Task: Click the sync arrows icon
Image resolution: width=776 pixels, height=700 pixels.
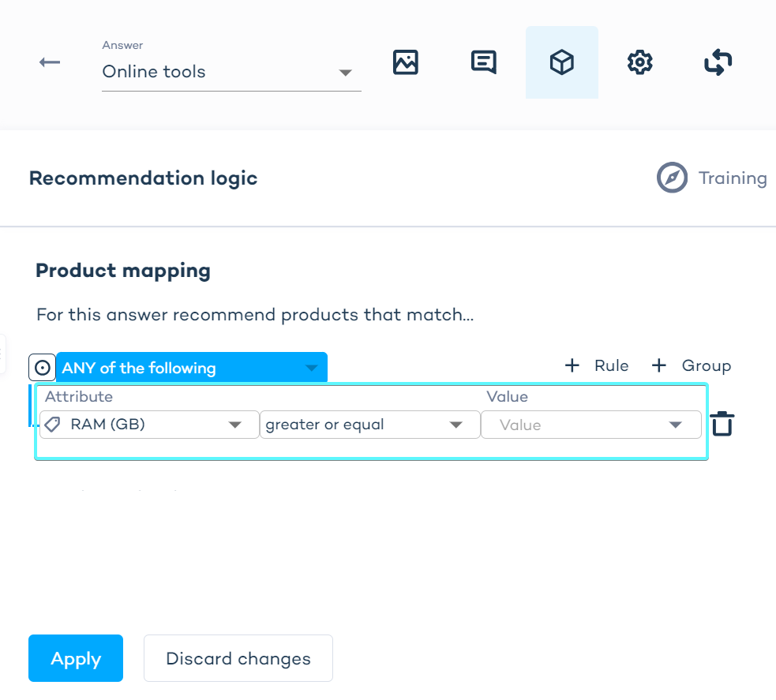Action: pyautogui.click(x=718, y=62)
